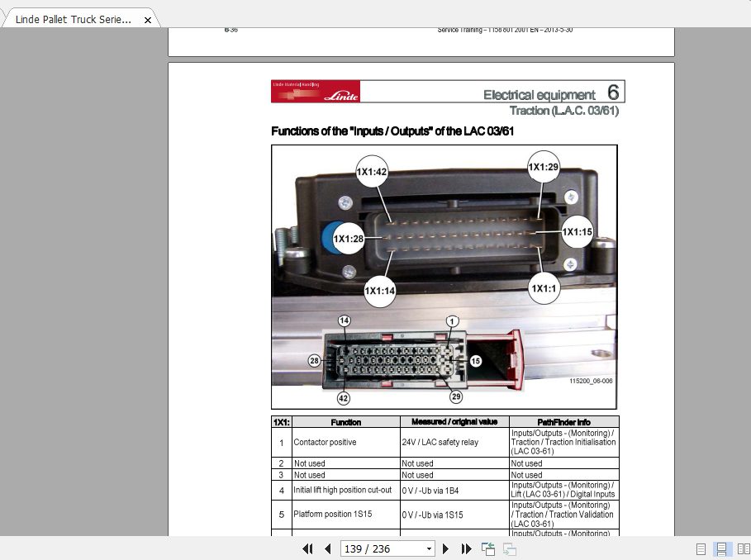
Task: Select the Linde Pallet Truck Serie... tab
Action: pyautogui.click(x=74, y=20)
